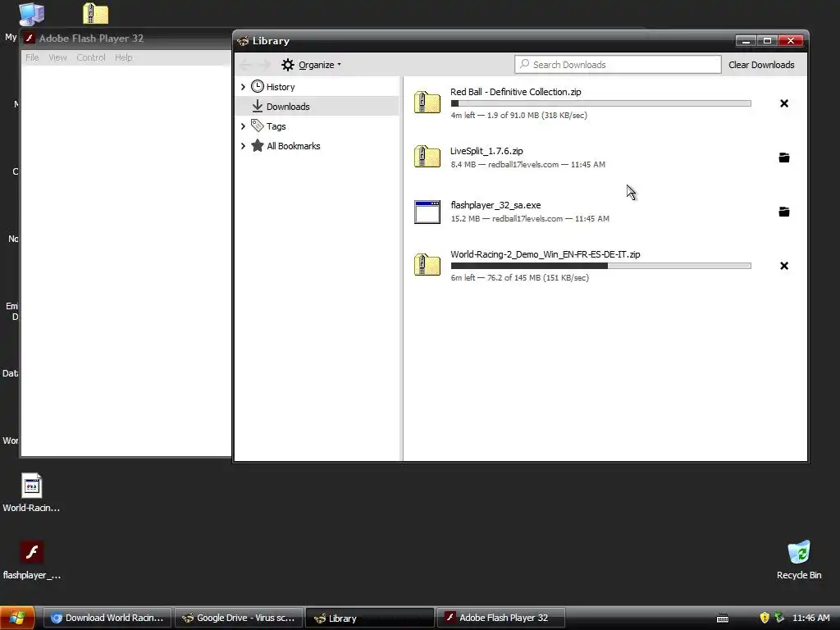
Task: Open File menu in Adobe Flash Player
Action: coord(32,57)
